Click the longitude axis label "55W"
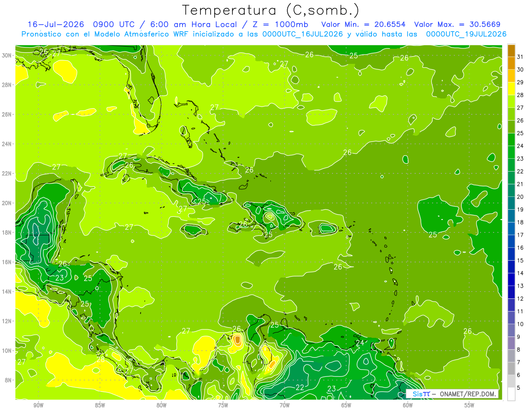The width and height of the screenshot is (532, 411). click(x=469, y=405)
